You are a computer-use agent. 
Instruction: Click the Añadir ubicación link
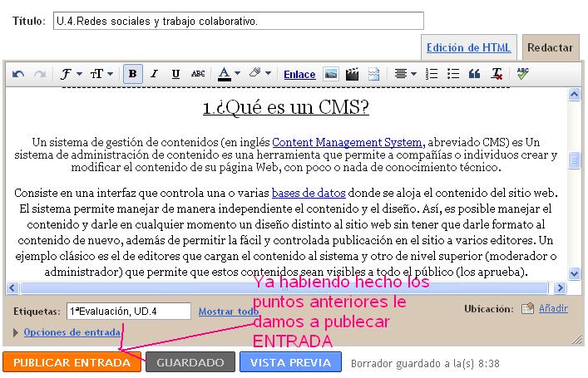coord(554,308)
